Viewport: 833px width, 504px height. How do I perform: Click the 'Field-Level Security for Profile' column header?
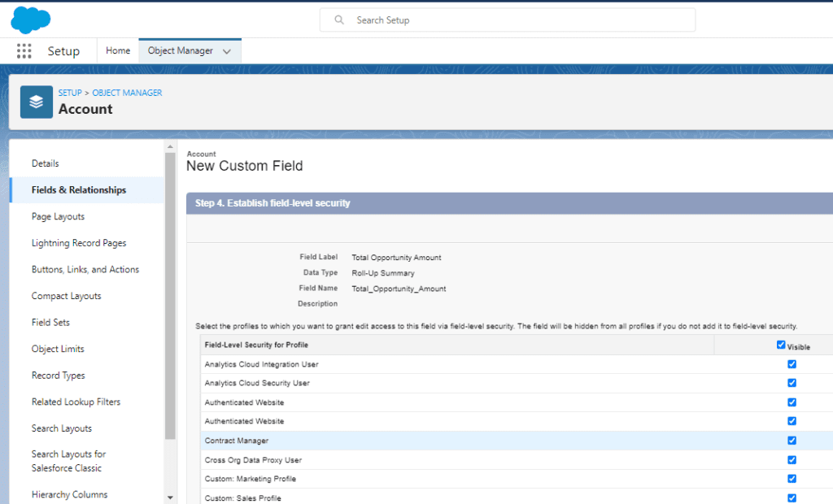click(x=256, y=345)
